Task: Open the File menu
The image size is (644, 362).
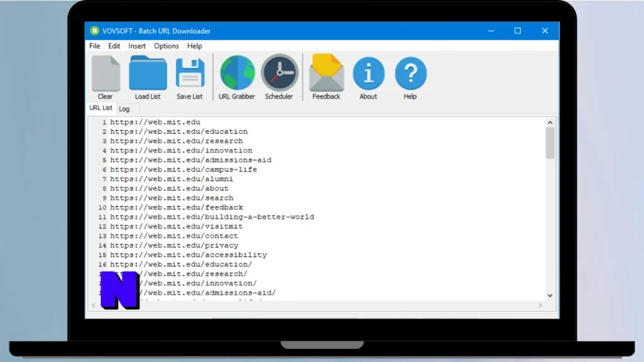Action: [94, 46]
